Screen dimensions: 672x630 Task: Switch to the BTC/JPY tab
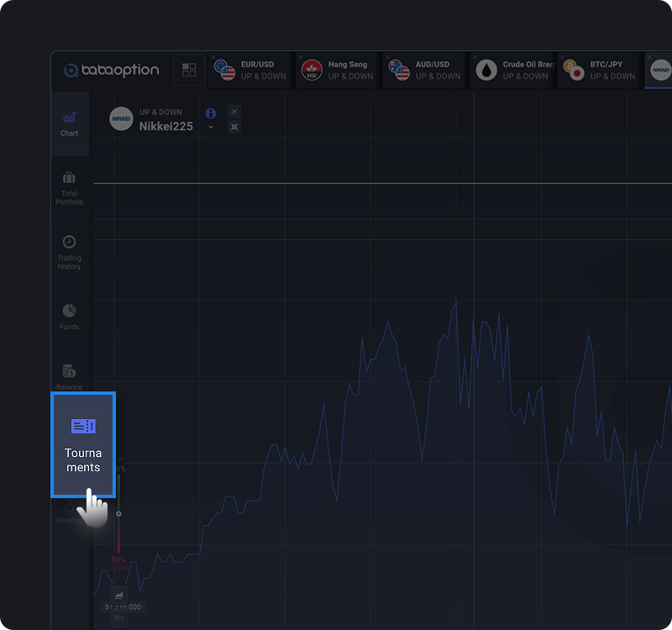601,71
